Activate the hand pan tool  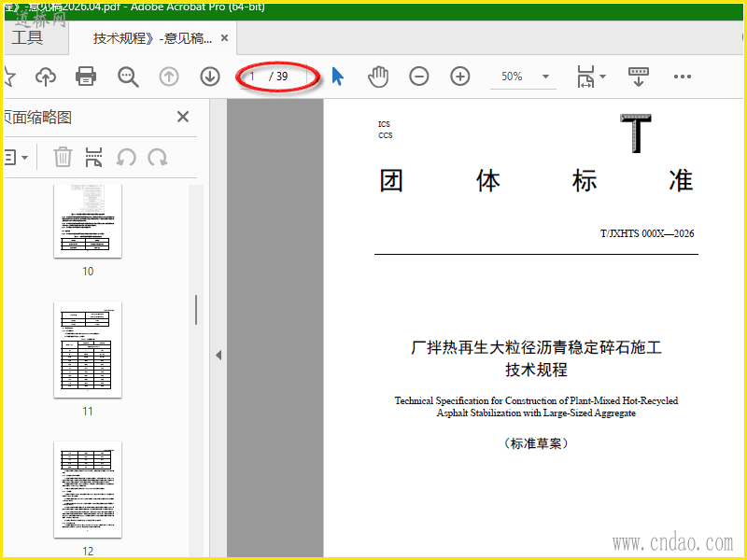378,77
